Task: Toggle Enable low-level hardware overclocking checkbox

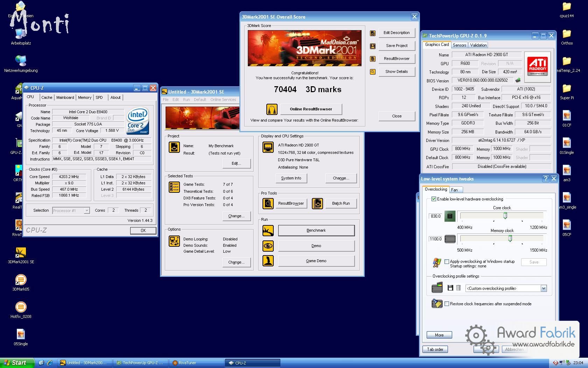Action: point(434,199)
